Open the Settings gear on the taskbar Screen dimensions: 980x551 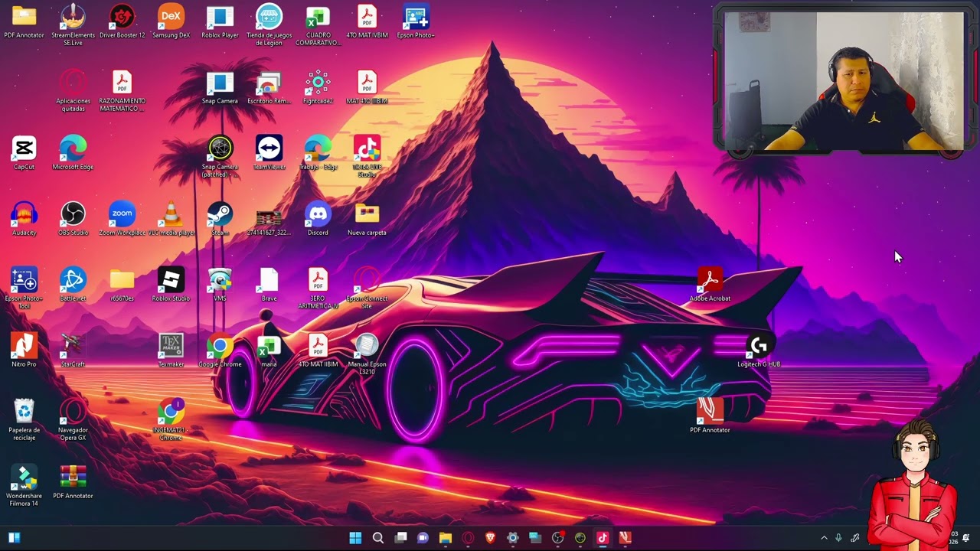click(513, 538)
